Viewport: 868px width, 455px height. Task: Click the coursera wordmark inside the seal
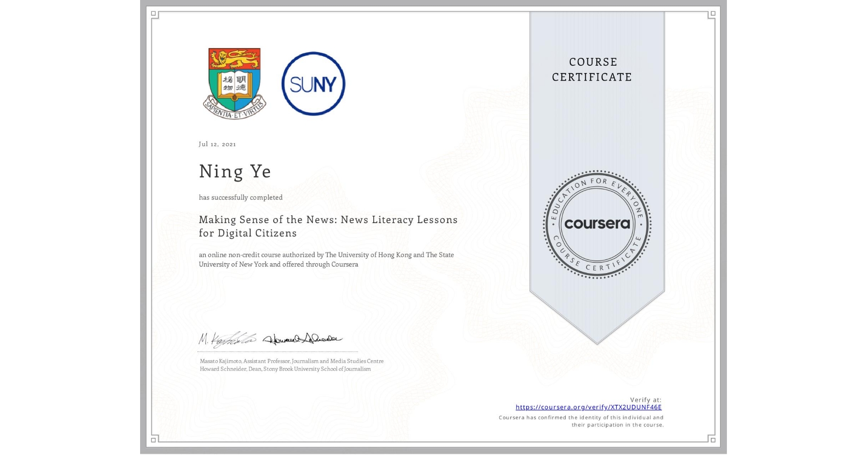[597, 223]
